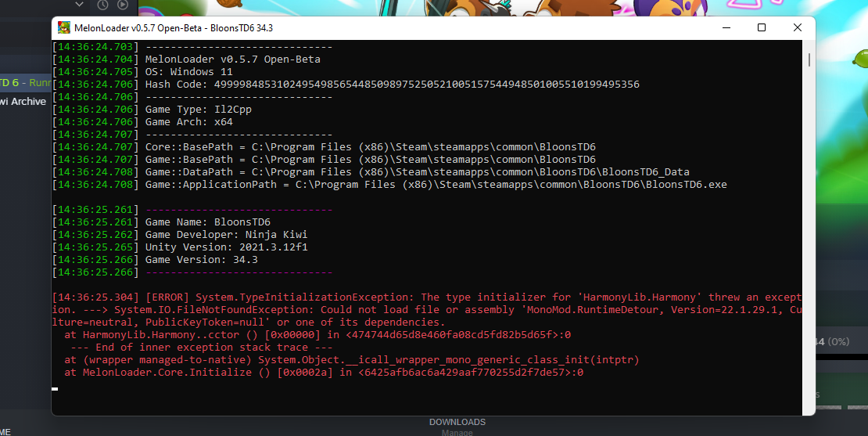Maximize the MelonLoader console window
The height and width of the screenshot is (436, 868).
(762, 27)
